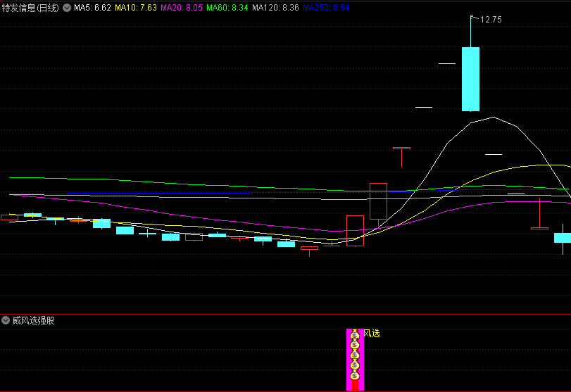The width and height of the screenshot is (571, 392).
Task: Select the MA5: 6.62 label
Action: (92, 8)
